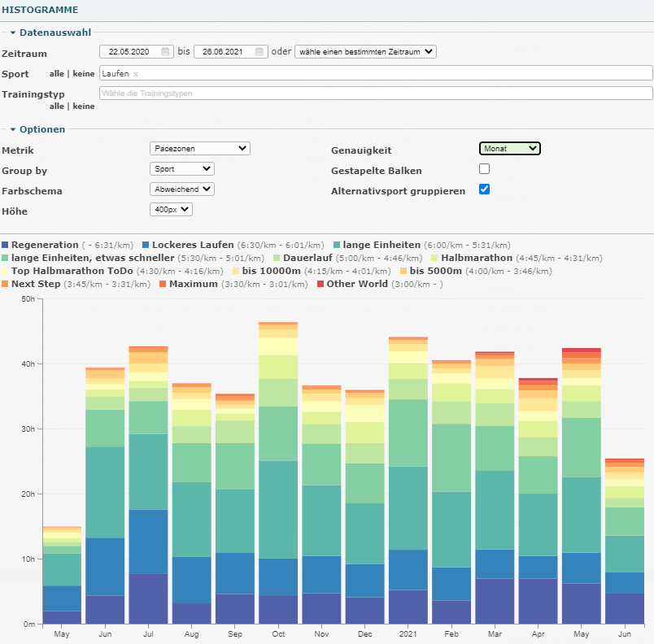
Task: Click 'keine' link under Trainingstyp
Action: coord(83,106)
